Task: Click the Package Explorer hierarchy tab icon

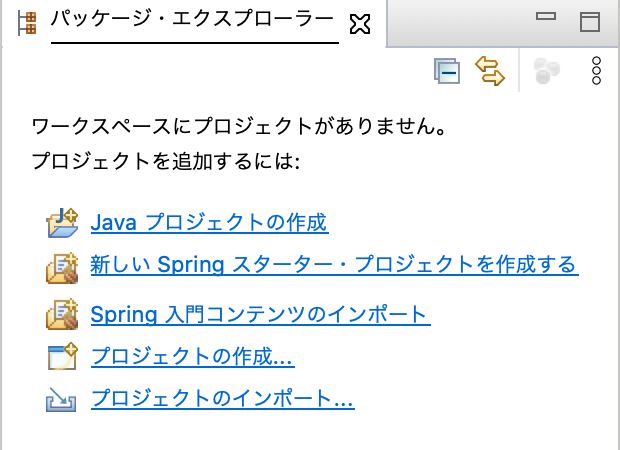Action: (27, 23)
